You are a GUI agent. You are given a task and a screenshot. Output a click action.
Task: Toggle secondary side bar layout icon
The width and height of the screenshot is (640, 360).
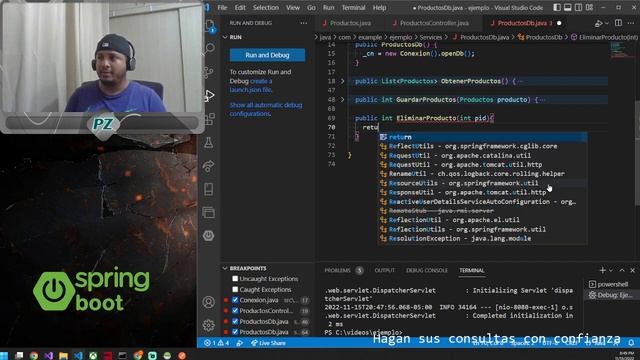(x=578, y=7)
